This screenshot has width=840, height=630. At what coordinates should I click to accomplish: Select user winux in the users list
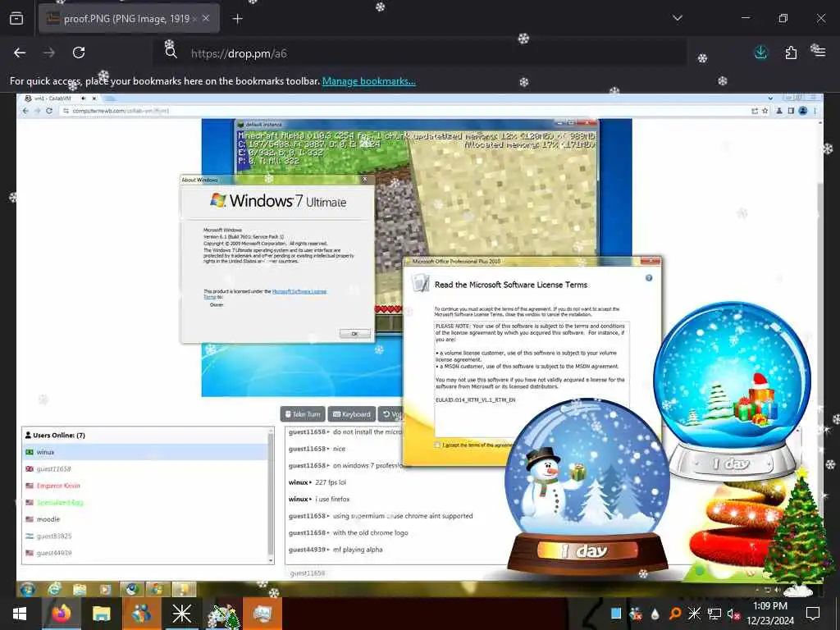144,452
